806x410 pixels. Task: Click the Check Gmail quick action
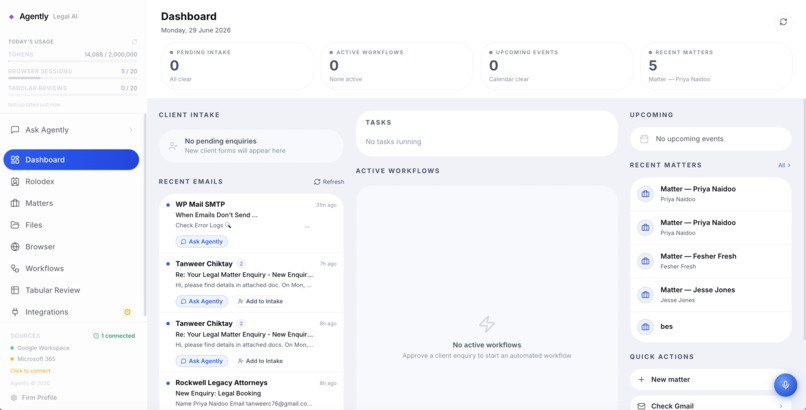711,405
